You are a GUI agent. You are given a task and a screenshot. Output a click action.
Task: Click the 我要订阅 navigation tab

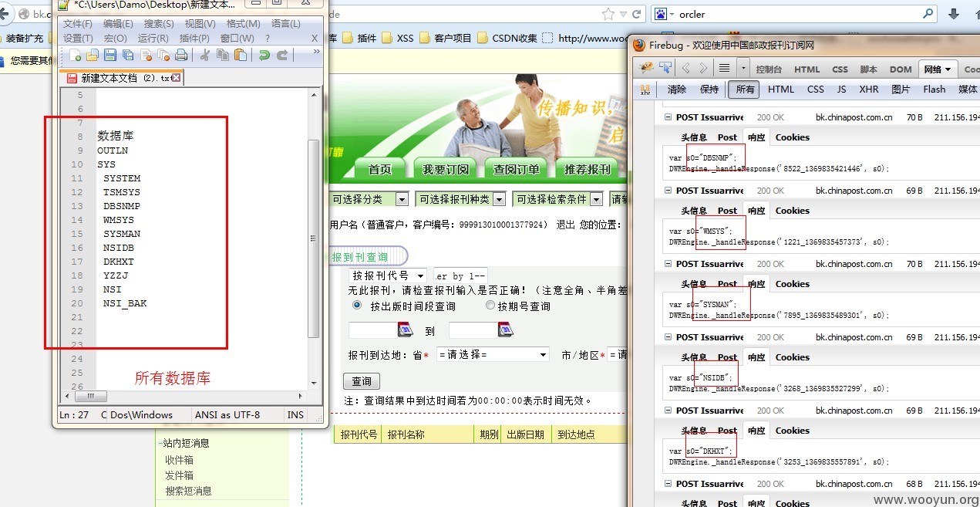[446, 169]
